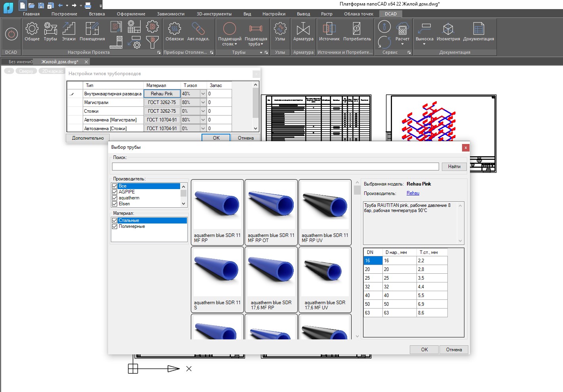Expand the Настройки Проекта panel launcher
Image resolution: width=563 pixels, height=392 pixels.
pos(159,53)
